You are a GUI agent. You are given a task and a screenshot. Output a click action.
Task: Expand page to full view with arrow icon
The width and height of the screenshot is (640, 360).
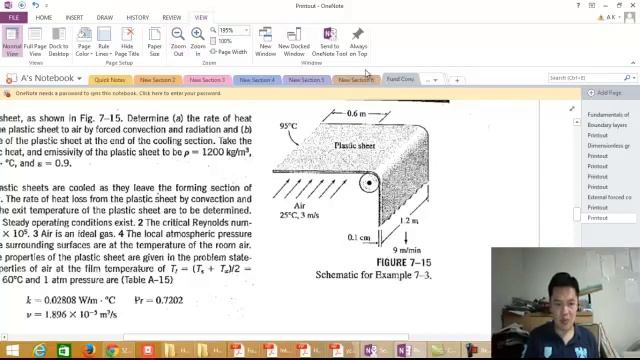572,109
